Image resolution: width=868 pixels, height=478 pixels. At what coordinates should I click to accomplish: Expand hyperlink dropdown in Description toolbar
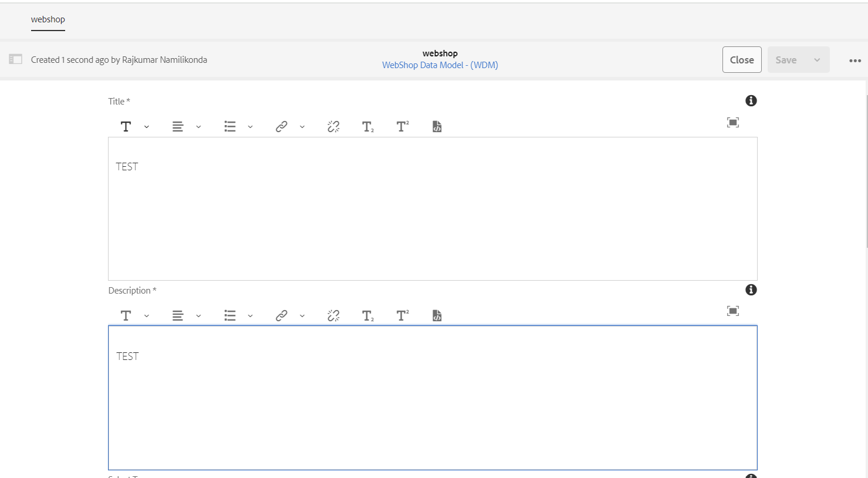(x=302, y=316)
